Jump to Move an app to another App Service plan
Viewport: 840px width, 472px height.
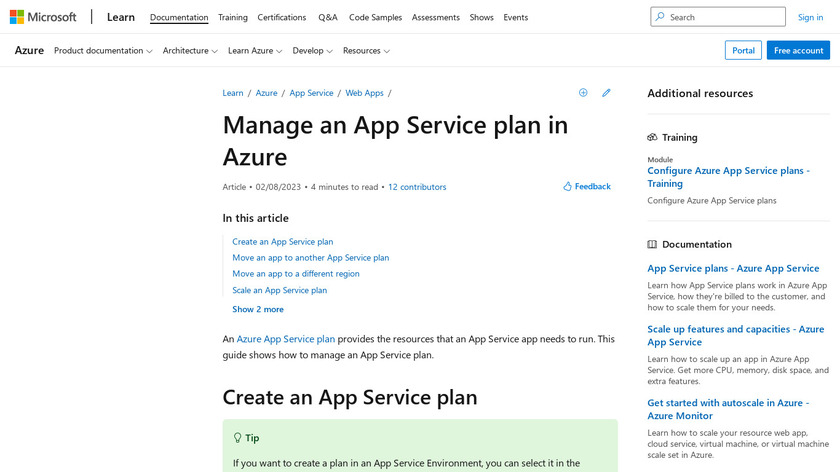point(311,258)
